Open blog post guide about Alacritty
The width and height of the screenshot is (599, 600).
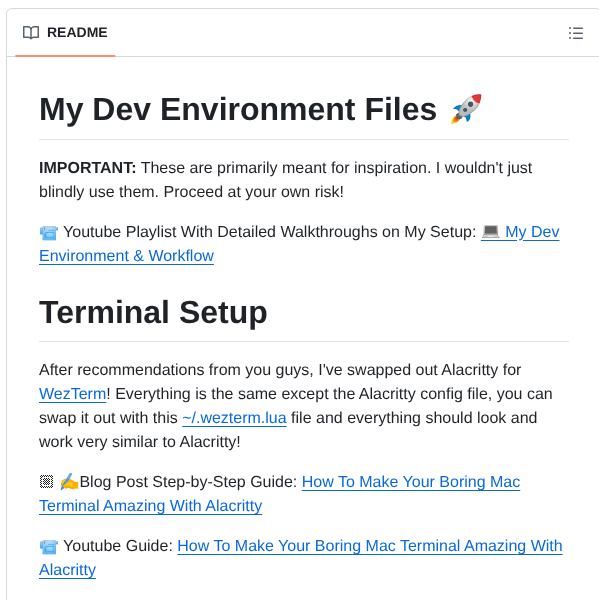[x=411, y=482]
